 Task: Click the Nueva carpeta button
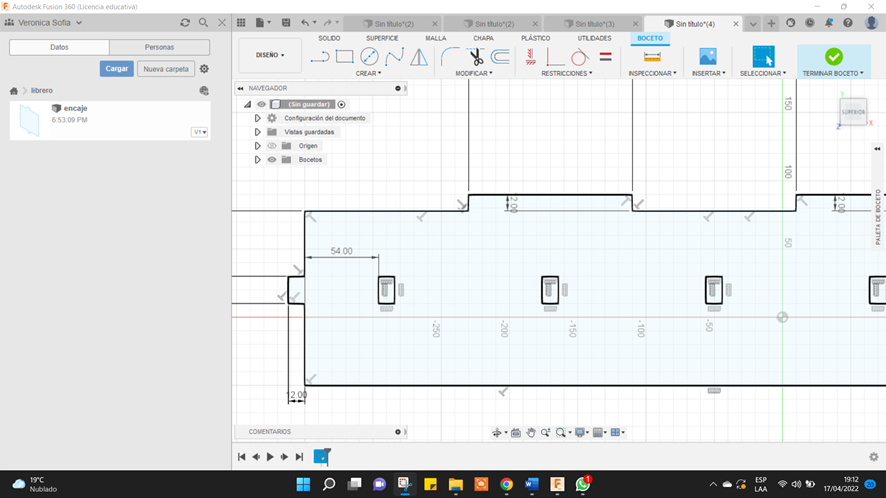click(x=165, y=69)
